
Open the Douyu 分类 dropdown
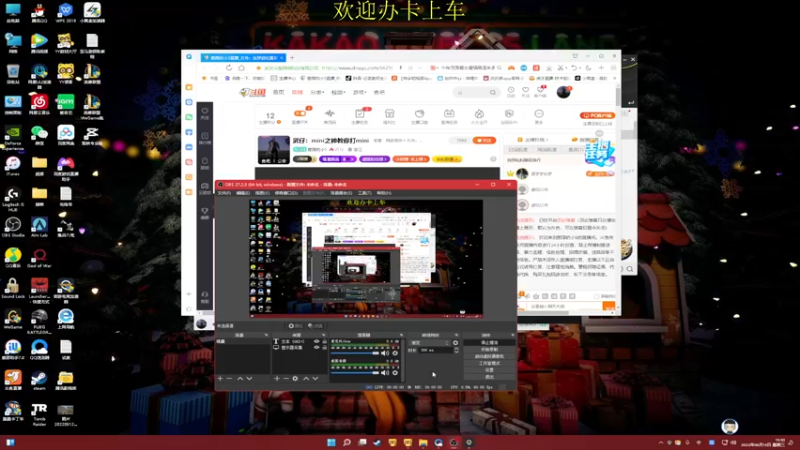[317, 92]
